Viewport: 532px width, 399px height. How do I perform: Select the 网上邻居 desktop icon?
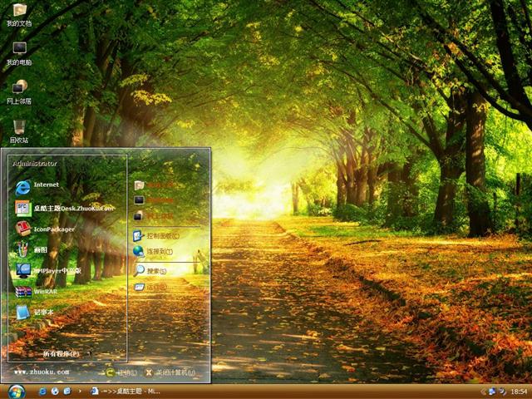[18, 92]
